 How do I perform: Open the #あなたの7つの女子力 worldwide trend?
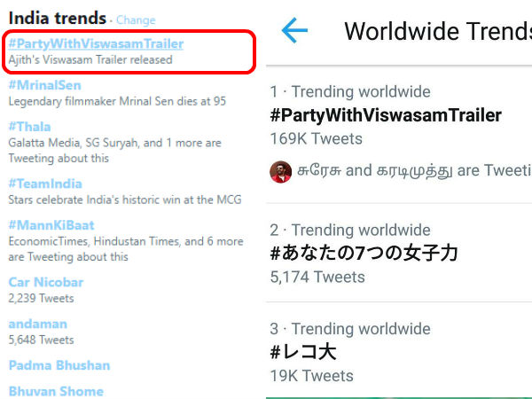(x=364, y=254)
